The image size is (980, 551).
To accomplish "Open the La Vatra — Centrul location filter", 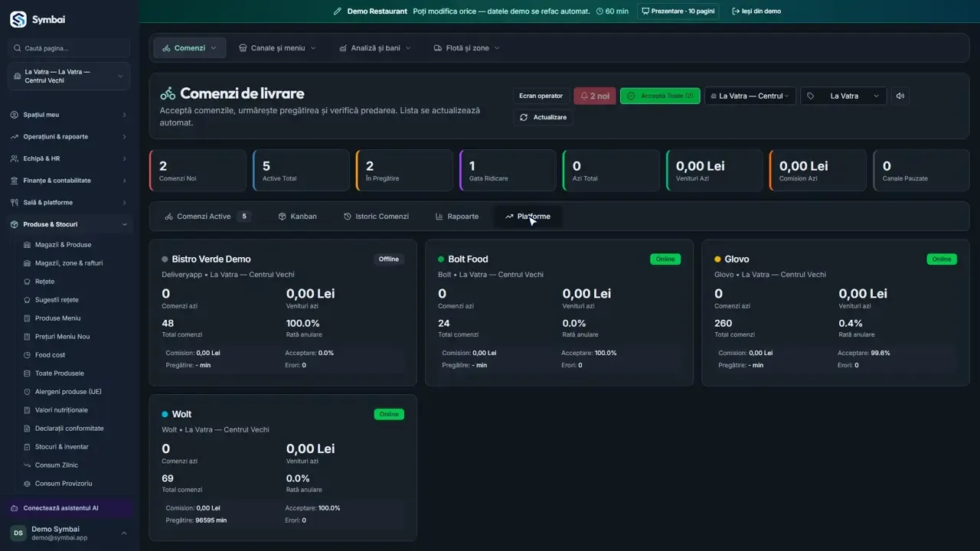I will point(750,96).
